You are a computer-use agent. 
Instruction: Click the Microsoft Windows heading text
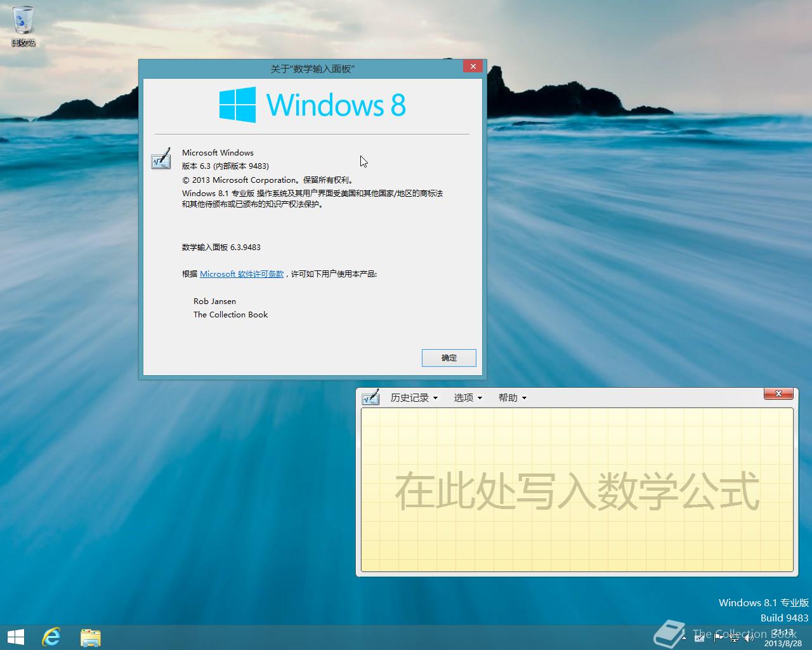click(218, 153)
